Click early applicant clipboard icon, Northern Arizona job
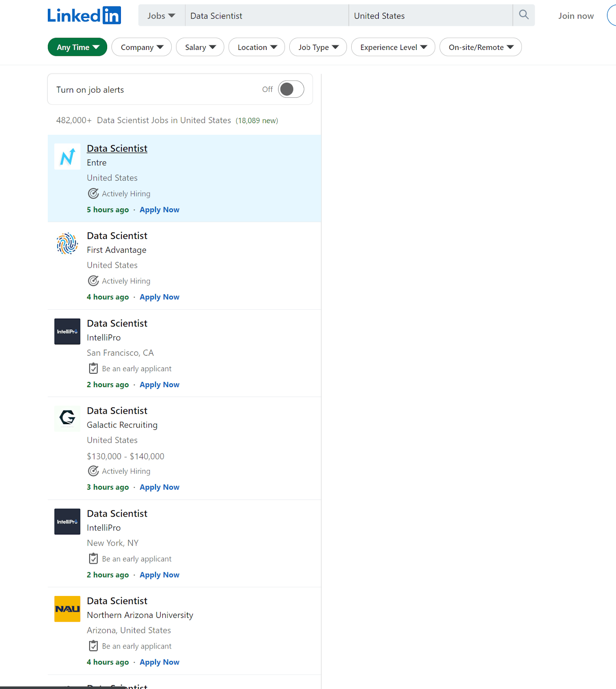616x689 pixels. (x=93, y=646)
